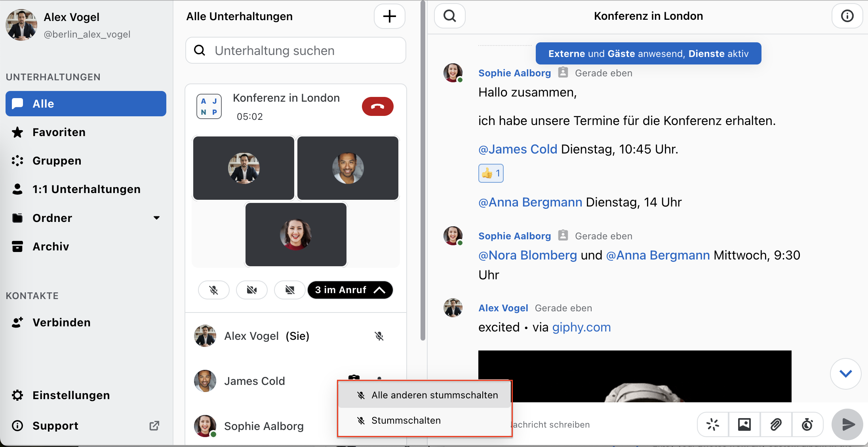Toggle camera in call controls
The image size is (868, 447).
tap(252, 290)
